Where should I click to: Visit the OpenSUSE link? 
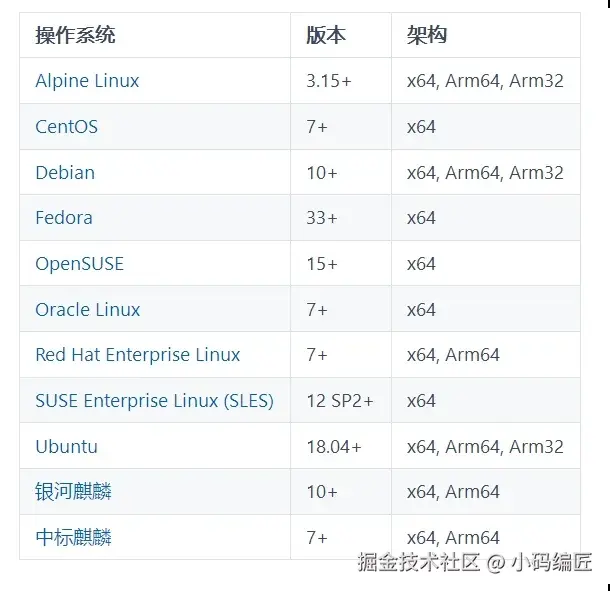click(x=79, y=264)
